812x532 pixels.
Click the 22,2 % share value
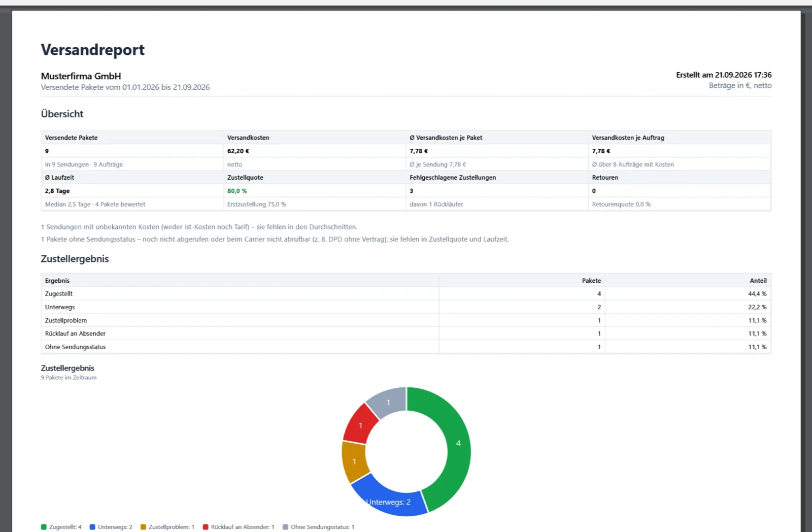click(757, 307)
